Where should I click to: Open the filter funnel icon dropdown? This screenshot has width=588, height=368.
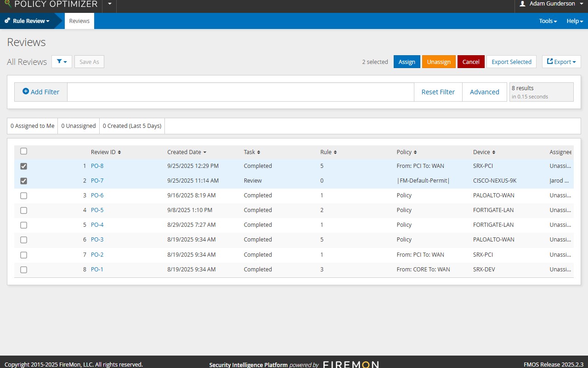point(62,62)
